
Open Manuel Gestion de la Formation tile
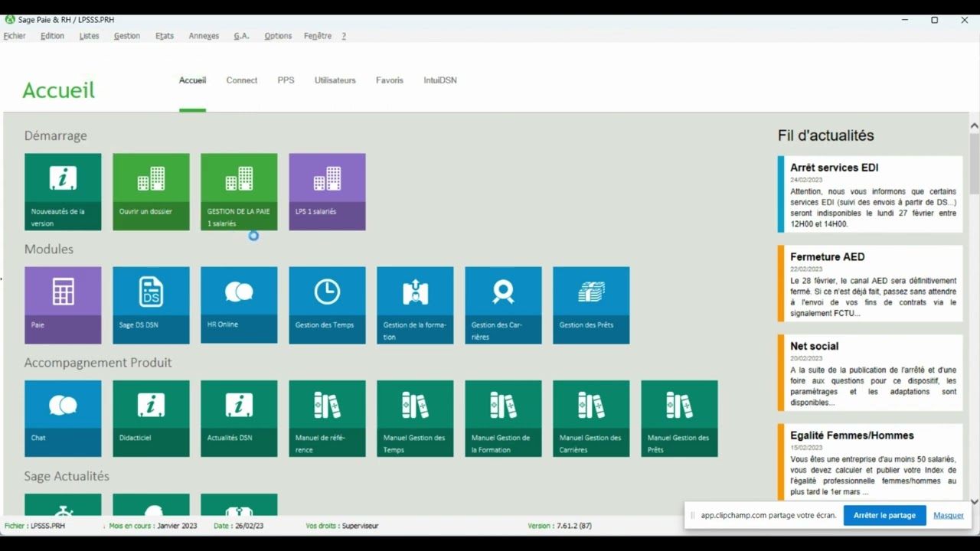coord(503,419)
